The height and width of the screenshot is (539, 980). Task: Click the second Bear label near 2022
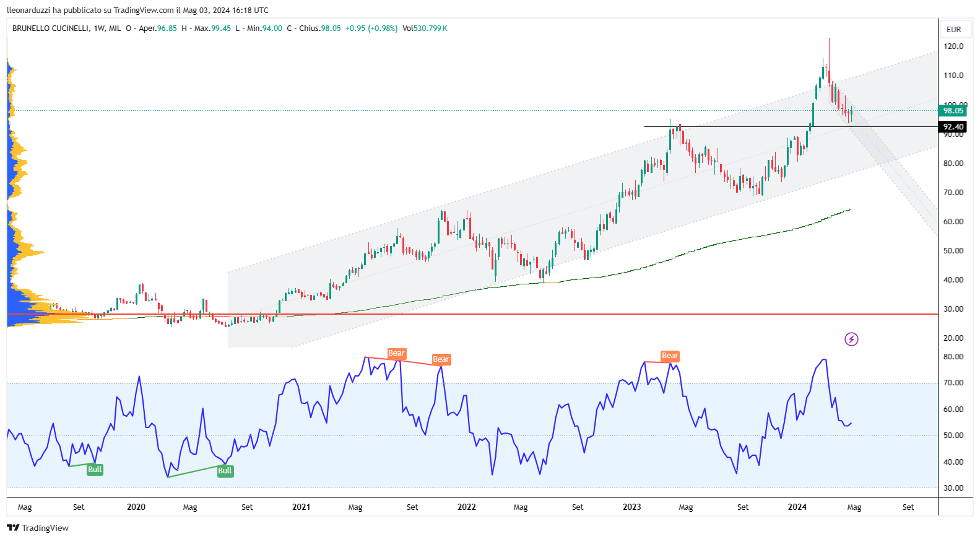tap(441, 359)
